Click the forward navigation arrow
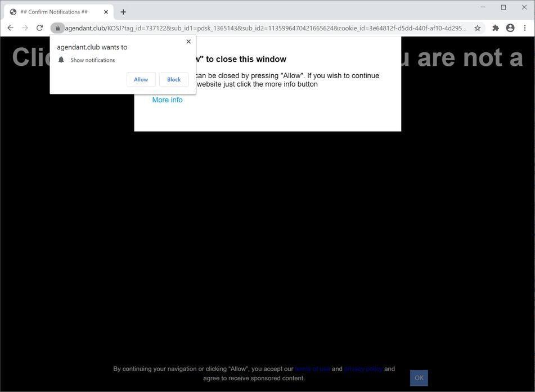The image size is (535, 392). (25, 27)
